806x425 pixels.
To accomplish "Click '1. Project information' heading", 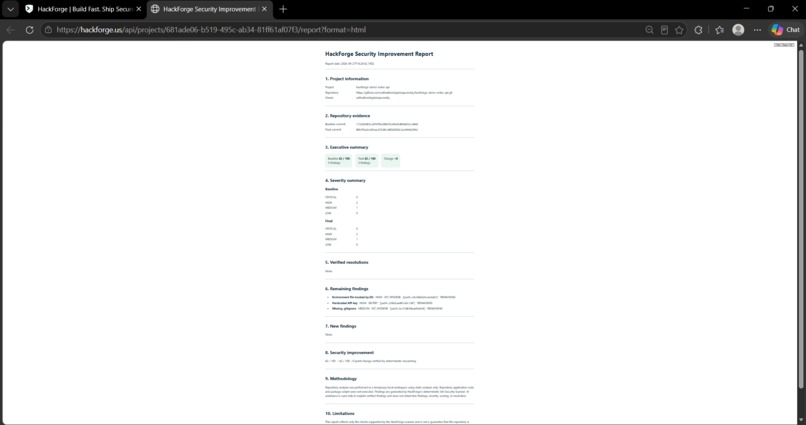I will coord(347,79).
